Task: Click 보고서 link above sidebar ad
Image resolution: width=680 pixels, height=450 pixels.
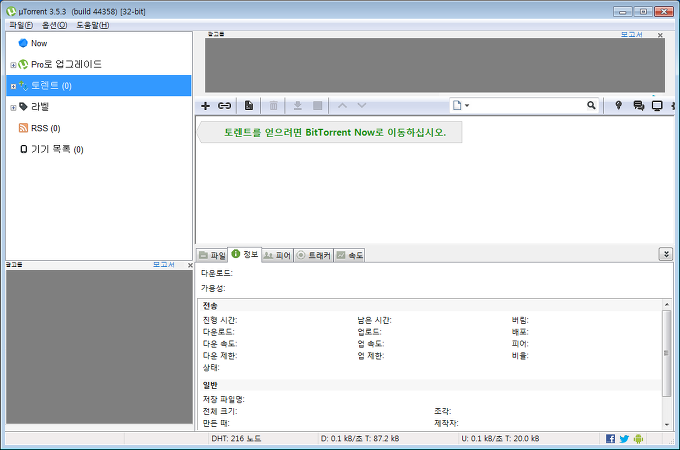Action: pyautogui.click(x=163, y=264)
